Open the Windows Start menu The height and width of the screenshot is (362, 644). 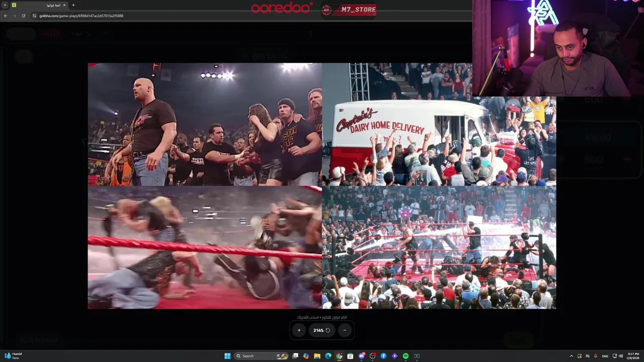pos(227,356)
